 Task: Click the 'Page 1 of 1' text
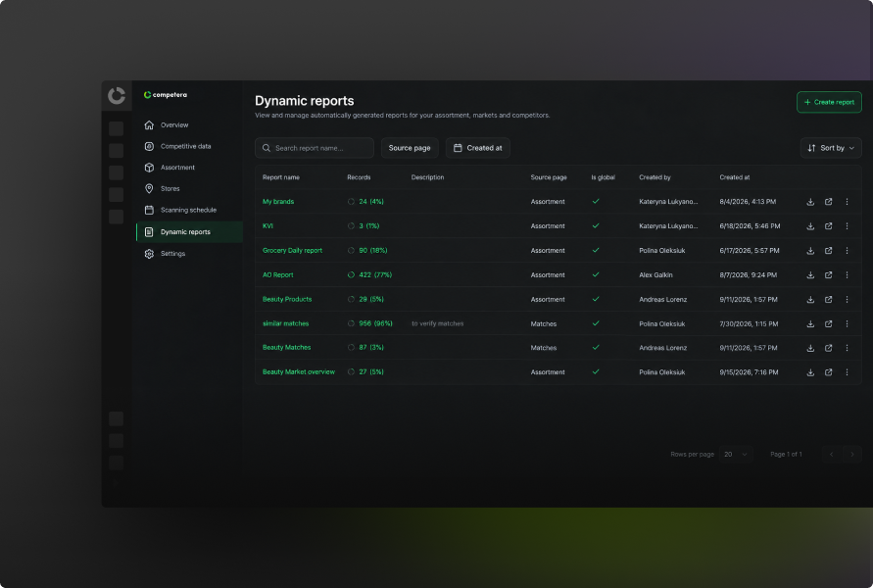tap(786, 455)
